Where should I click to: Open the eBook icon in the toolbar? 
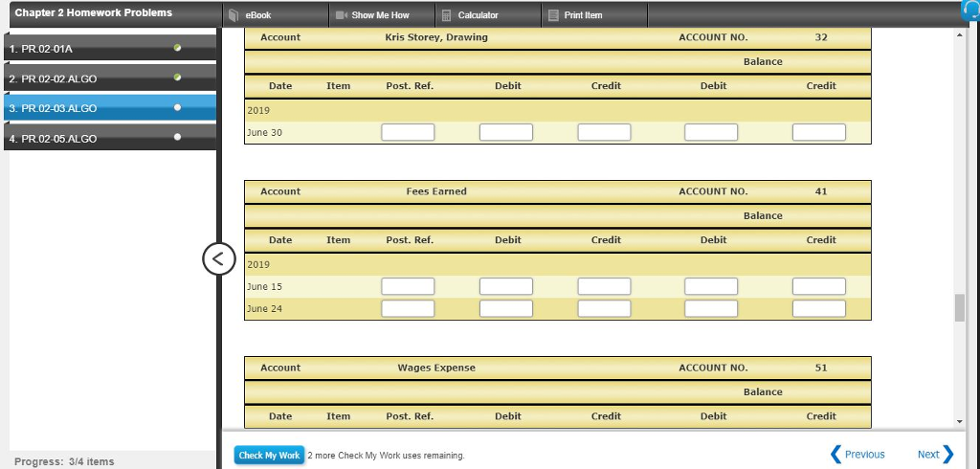(234, 15)
